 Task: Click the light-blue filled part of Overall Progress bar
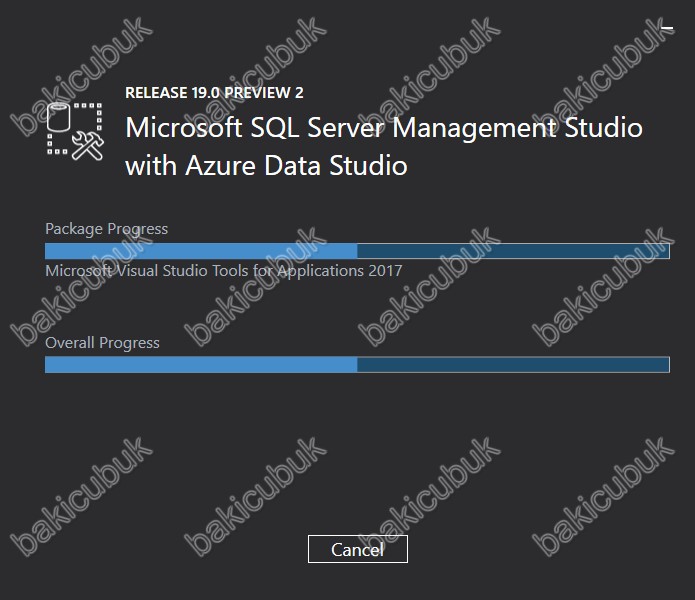(x=201, y=365)
